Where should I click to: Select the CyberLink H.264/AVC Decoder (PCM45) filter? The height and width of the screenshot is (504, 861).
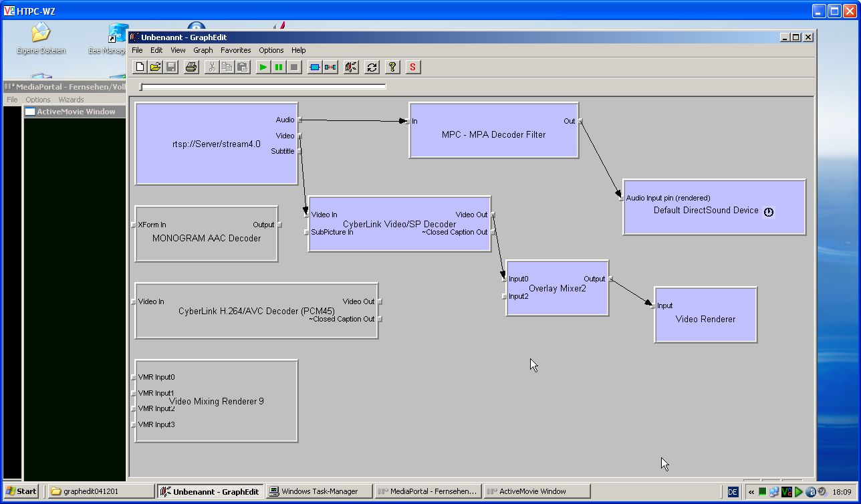257,311
